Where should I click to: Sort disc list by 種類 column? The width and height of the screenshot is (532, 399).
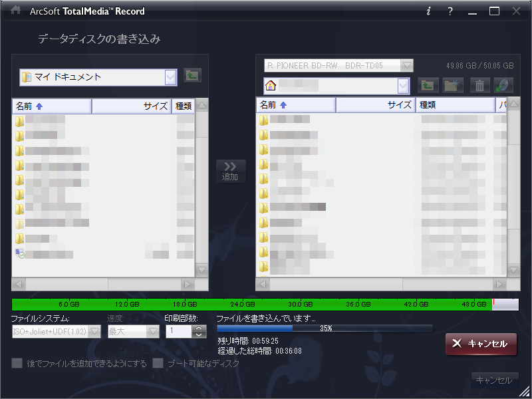point(456,105)
